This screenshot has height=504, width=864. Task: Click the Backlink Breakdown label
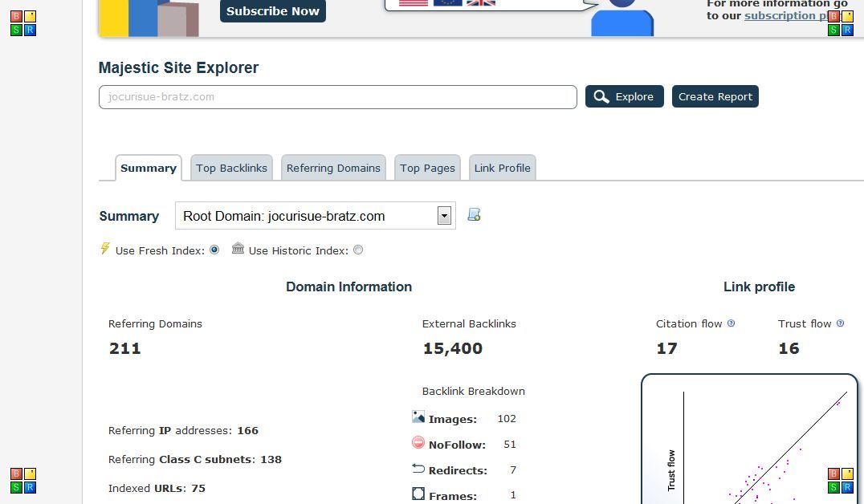click(x=473, y=391)
